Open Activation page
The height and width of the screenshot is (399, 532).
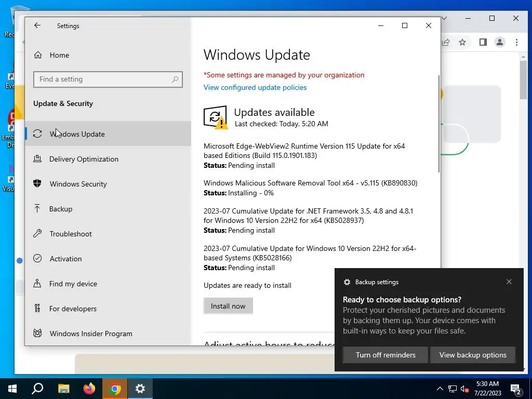click(x=108, y=259)
